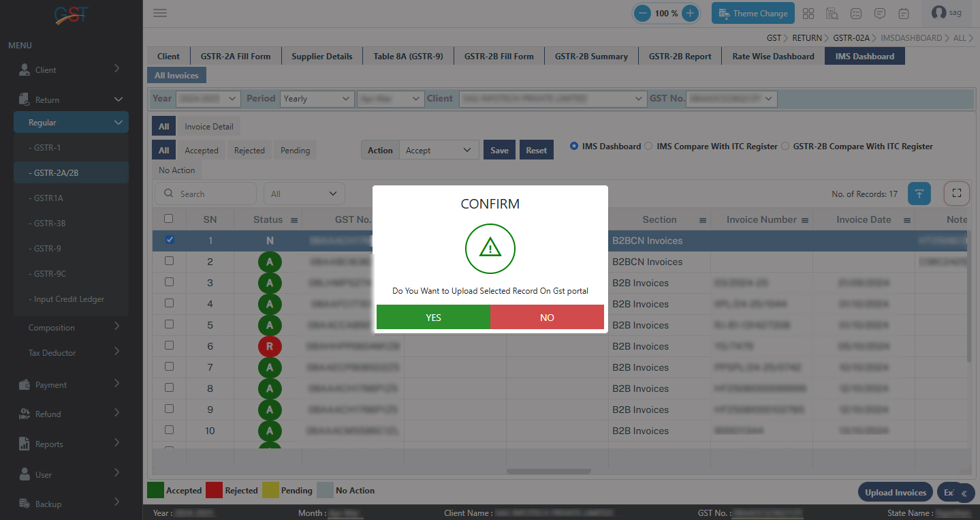This screenshot has width=980, height=520.
Task: Click the blue upload arrow icon
Action: (x=919, y=194)
